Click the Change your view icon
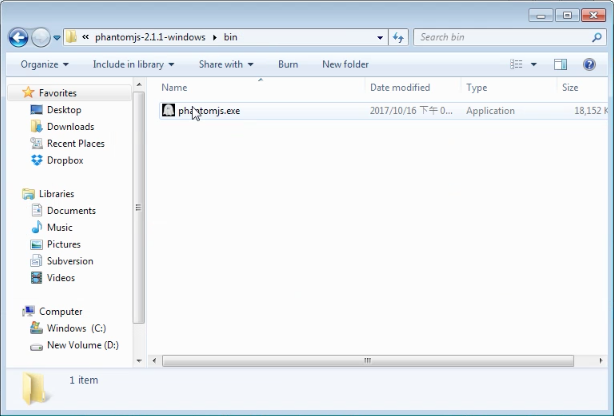 tap(516, 64)
